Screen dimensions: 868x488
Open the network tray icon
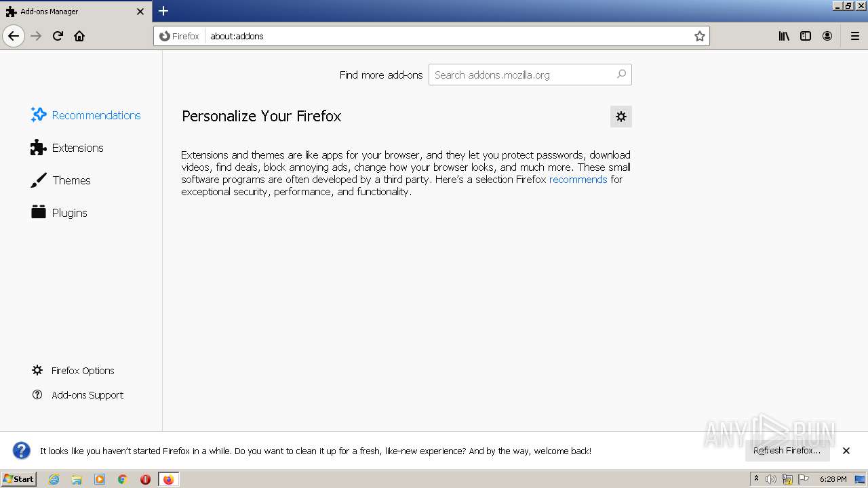coord(787,479)
